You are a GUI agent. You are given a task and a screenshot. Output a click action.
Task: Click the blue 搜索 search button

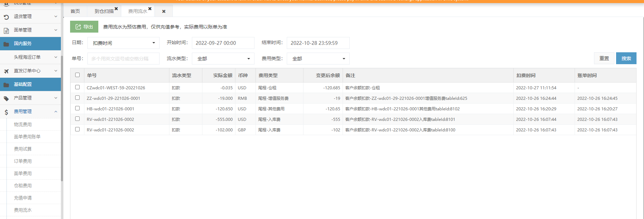click(x=626, y=58)
